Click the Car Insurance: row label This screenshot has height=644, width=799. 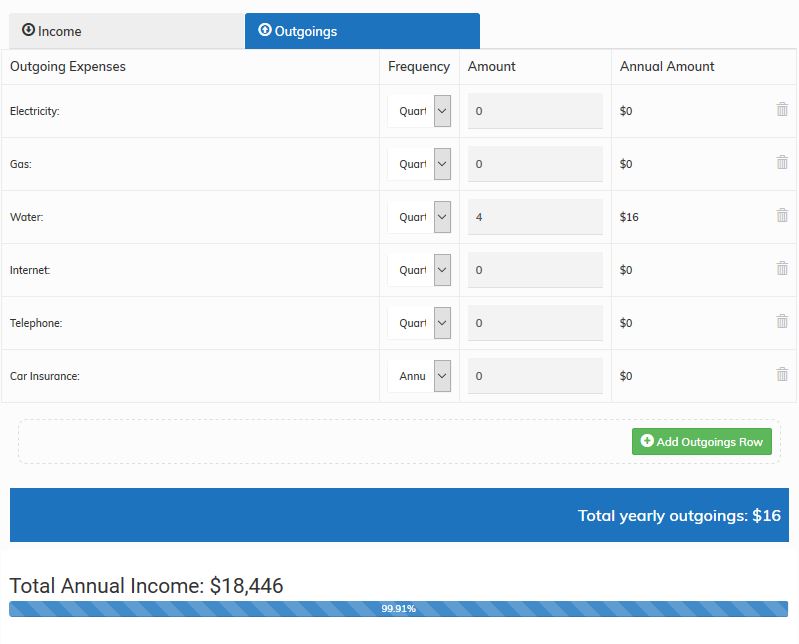pyautogui.click(x=45, y=376)
